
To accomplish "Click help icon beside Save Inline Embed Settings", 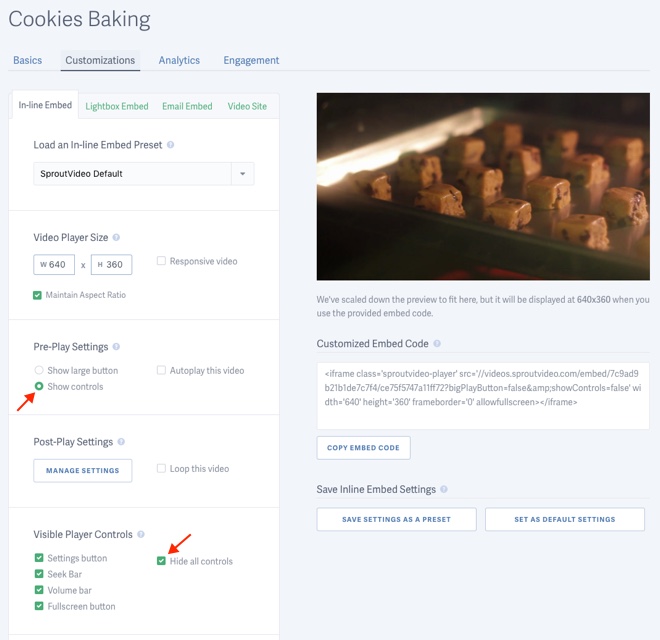I will [x=444, y=490].
